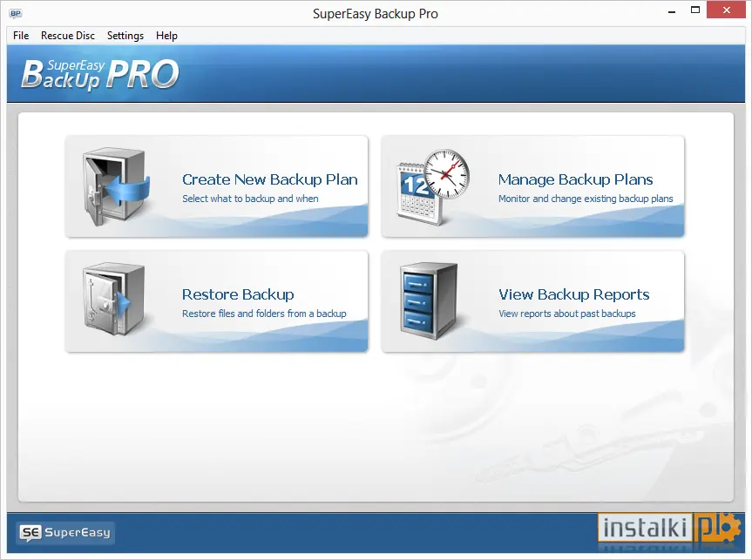Open the File menu
Viewport: 752px width, 560px height.
[21, 36]
